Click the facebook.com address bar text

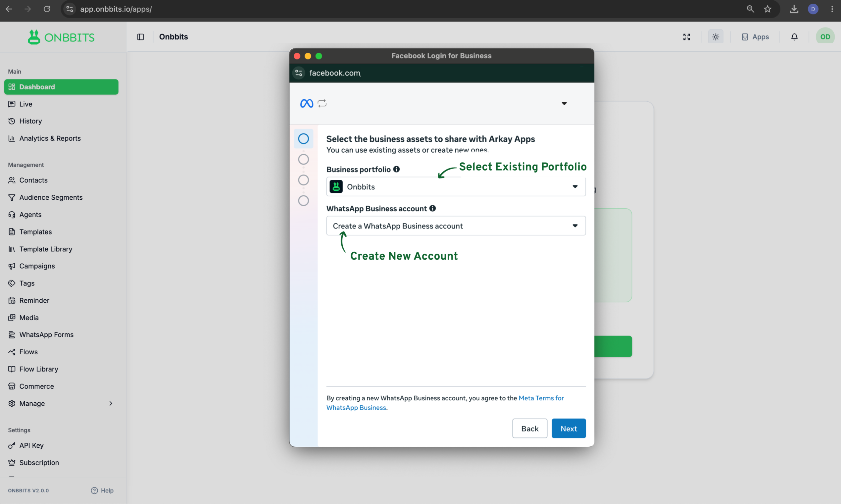(x=335, y=73)
